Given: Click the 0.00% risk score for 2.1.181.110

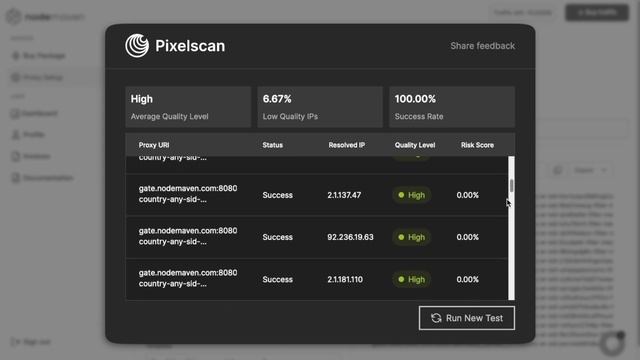Looking at the screenshot, I should click(x=467, y=280).
